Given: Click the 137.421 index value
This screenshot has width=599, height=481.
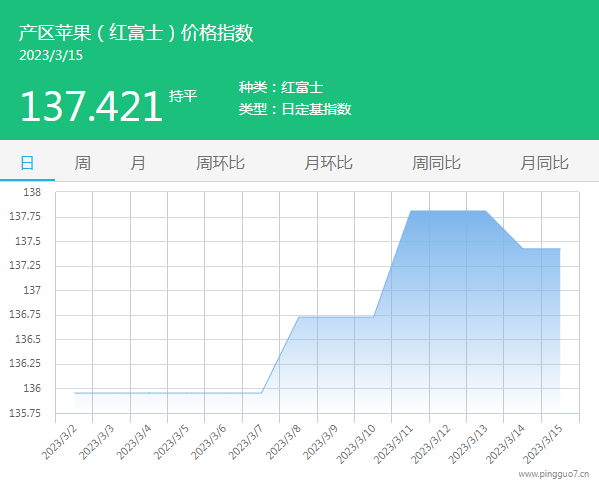Looking at the screenshot, I should [91, 106].
